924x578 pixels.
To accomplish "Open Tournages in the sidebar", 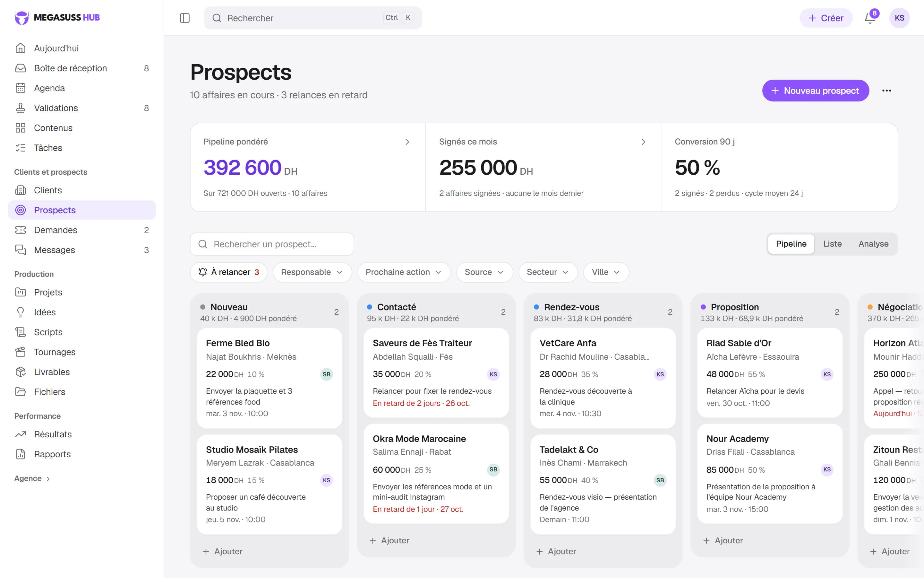I will pyautogui.click(x=82, y=352).
